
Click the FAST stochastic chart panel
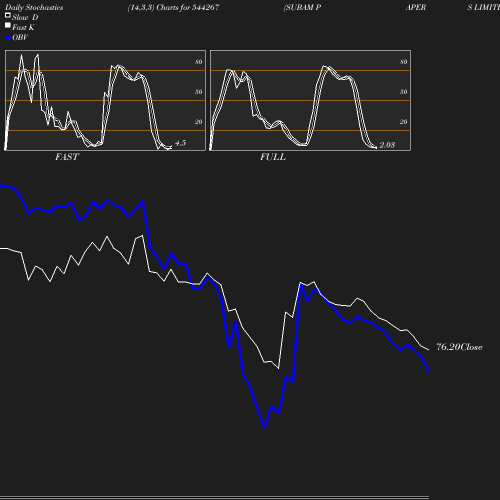tap(105, 100)
